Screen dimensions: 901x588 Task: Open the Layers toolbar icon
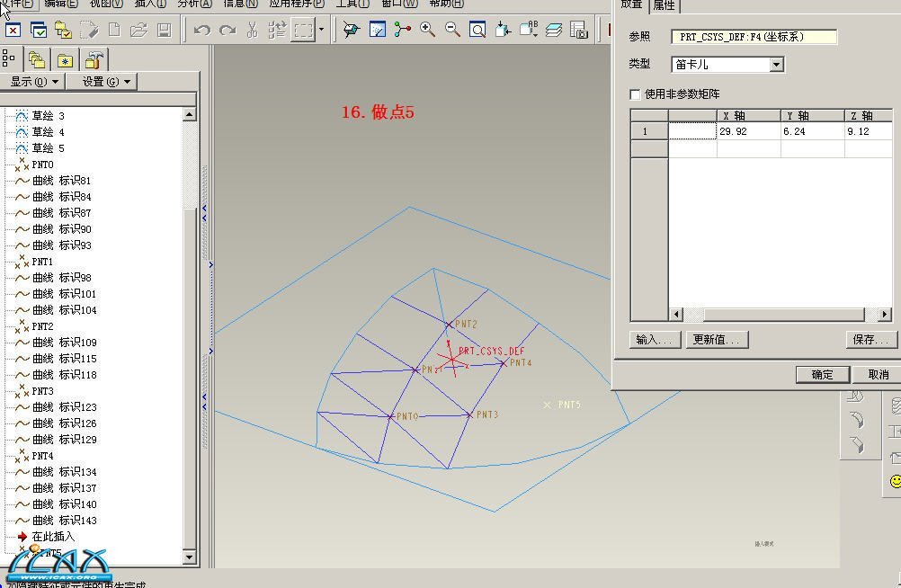click(x=554, y=30)
